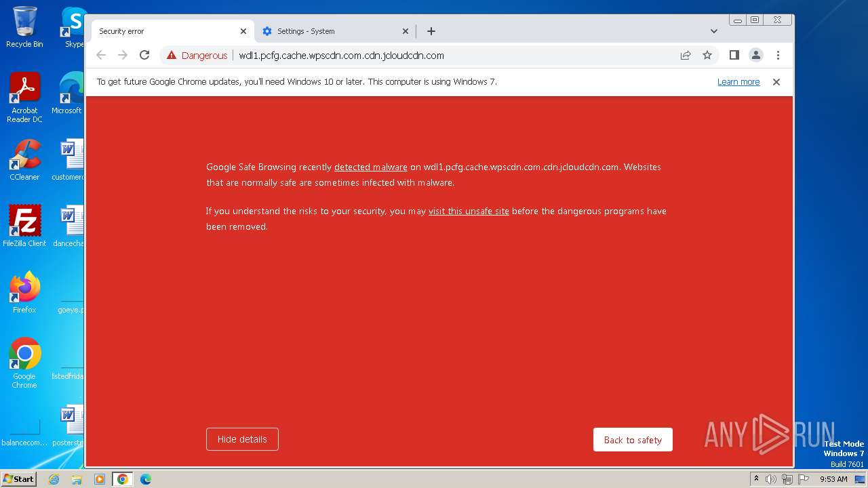Click the network tray icon

pos(787,479)
